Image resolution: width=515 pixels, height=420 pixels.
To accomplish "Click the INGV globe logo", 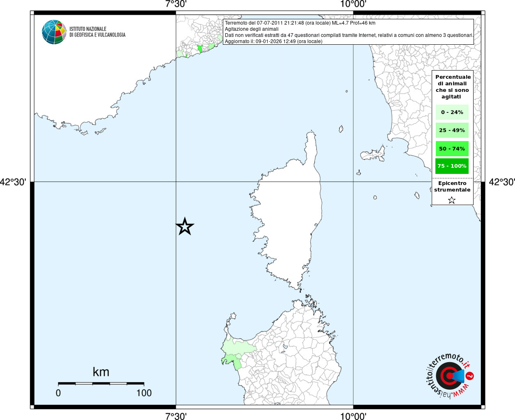I will (54, 32).
